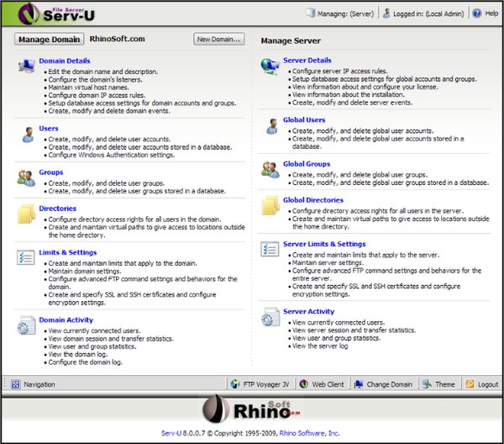Click the 'Managing: (Server)' text

click(x=345, y=13)
